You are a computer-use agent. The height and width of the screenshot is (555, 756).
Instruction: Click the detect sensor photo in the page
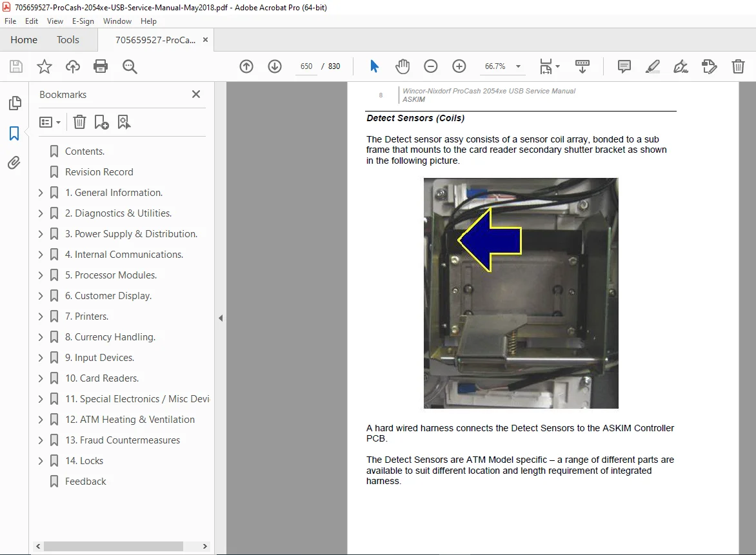(x=521, y=293)
